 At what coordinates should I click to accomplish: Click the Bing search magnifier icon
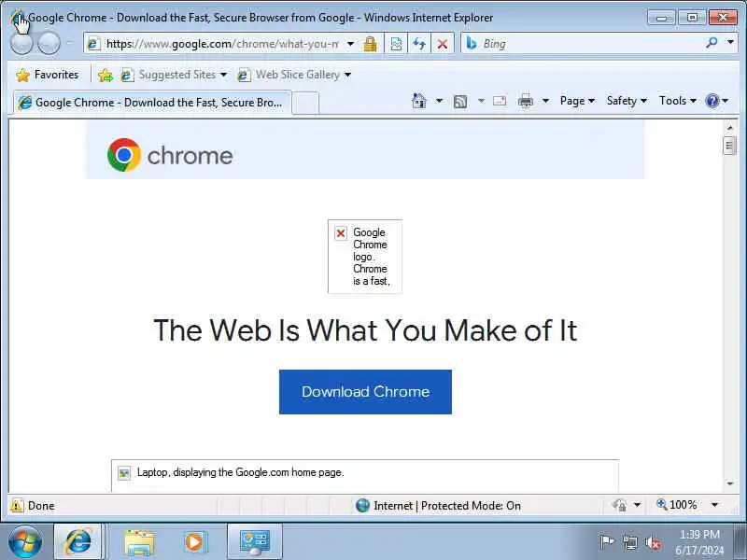coord(712,43)
